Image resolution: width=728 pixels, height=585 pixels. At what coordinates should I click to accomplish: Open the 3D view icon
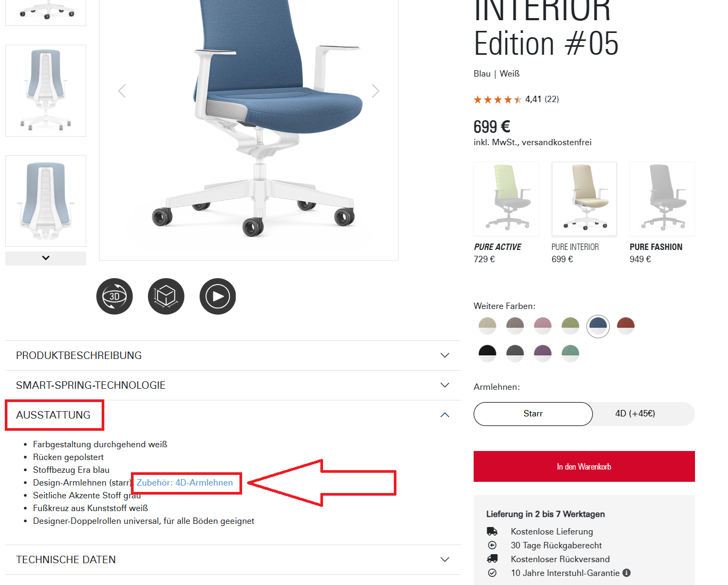pos(114,296)
